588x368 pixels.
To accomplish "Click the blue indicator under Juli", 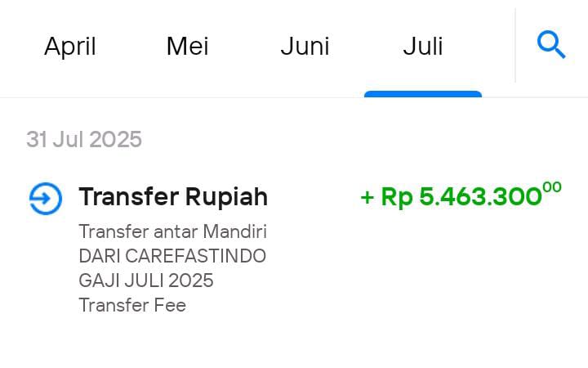I will click(x=423, y=94).
